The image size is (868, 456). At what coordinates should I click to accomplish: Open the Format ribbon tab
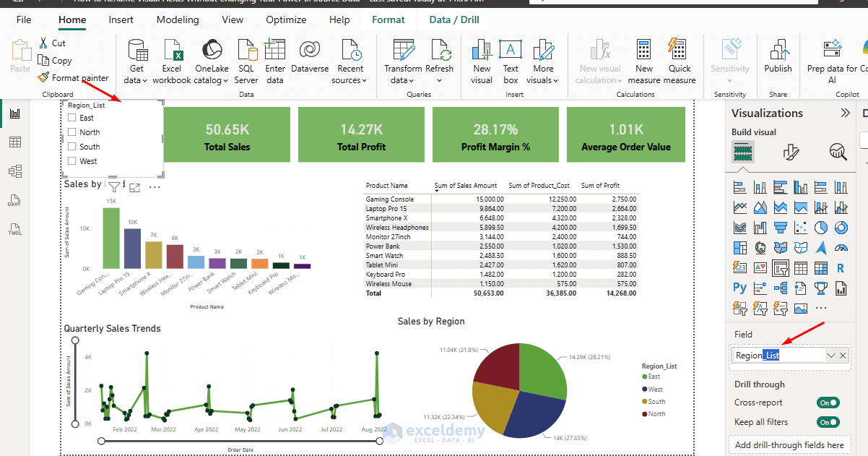click(x=389, y=20)
